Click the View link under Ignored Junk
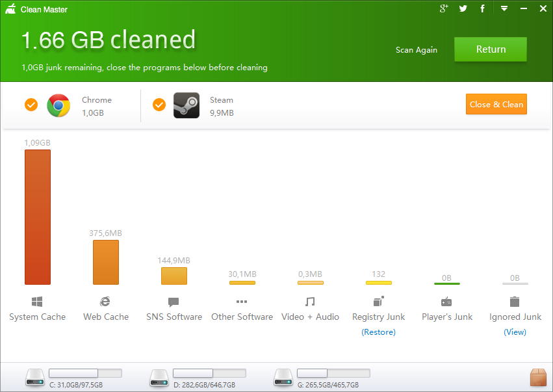553x392 pixels. click(x=515, y=332)
